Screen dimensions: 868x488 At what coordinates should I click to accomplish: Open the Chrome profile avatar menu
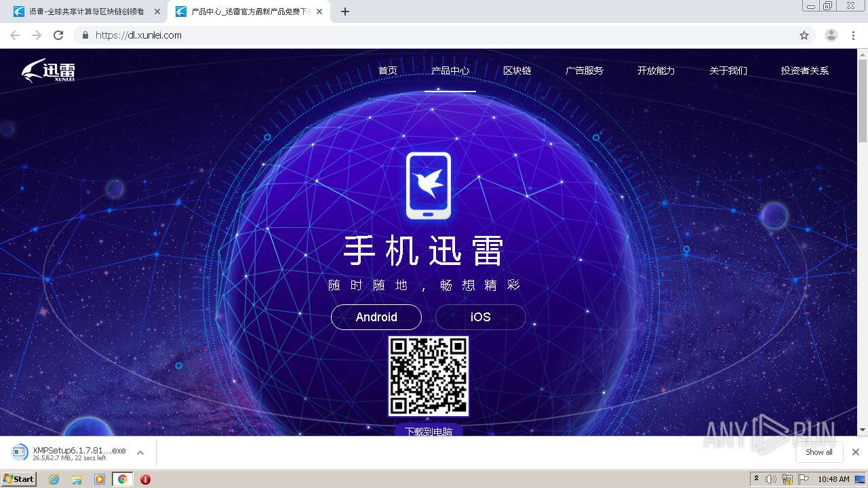831,35
